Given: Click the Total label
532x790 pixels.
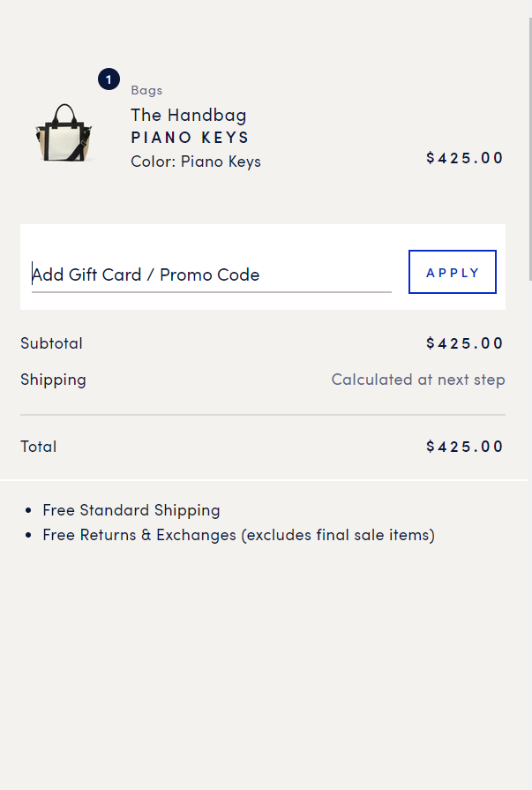Looking at the screenshot, I should (39, 447).
